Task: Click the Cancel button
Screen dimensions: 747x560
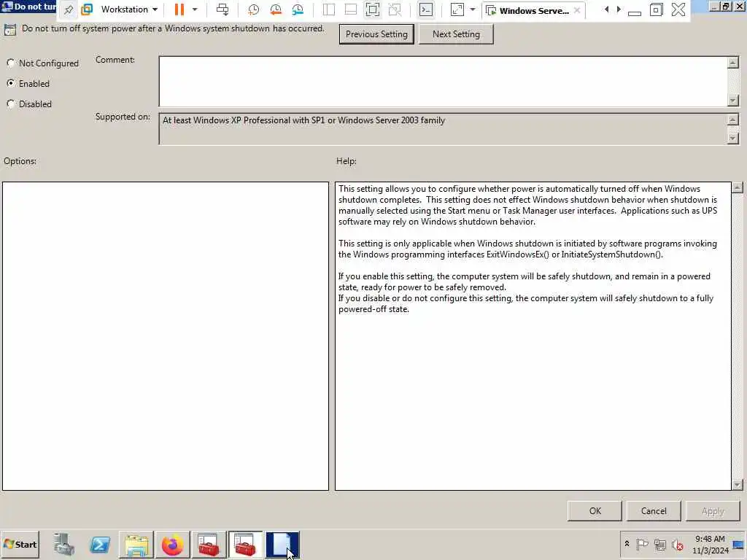Action: tap(654, 511)
